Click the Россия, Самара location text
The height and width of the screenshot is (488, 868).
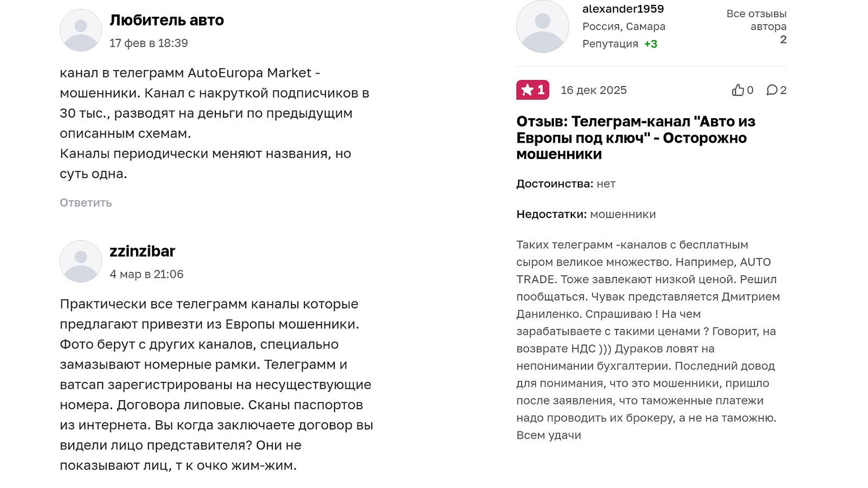coord(623,27)
